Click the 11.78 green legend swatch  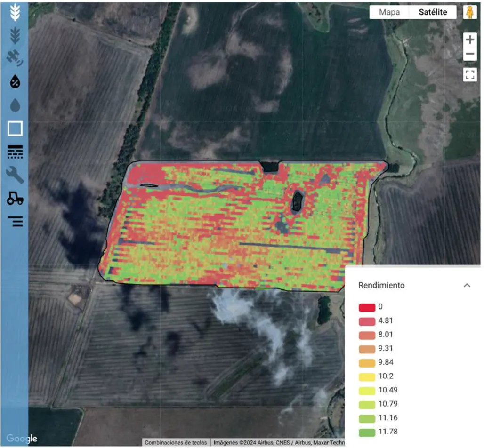(x=367, y=432)
